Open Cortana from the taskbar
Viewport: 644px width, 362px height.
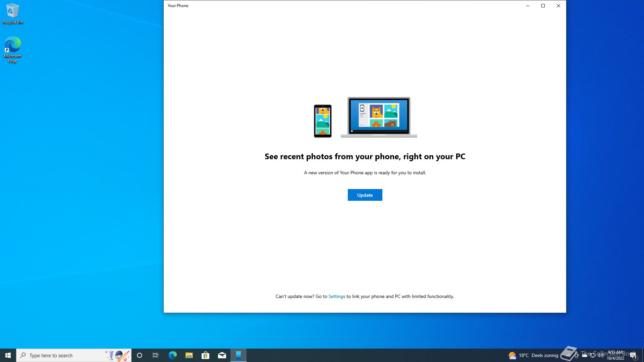click(140, 355)
